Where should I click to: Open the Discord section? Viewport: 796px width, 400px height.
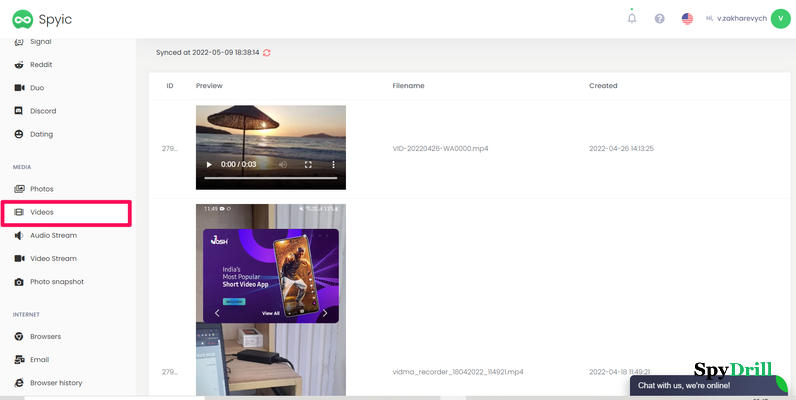coord(43,111)
